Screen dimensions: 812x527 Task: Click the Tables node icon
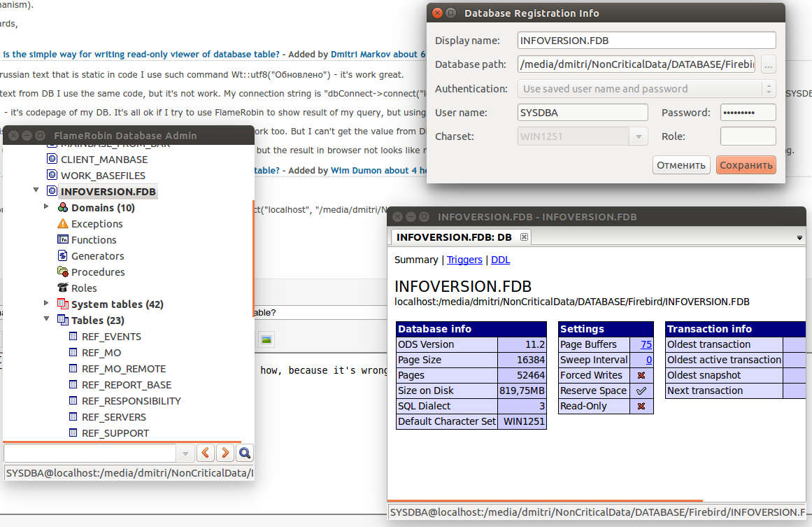[63, 320]
